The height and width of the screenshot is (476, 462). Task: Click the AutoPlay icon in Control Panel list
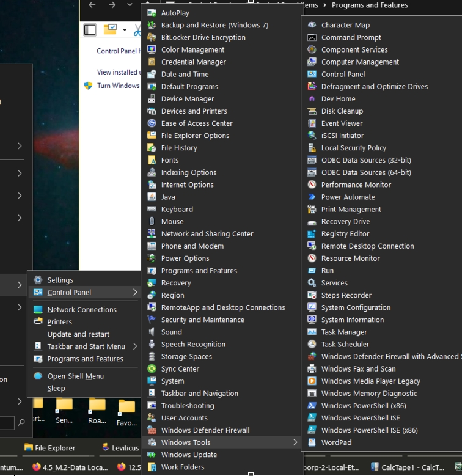(x=152, y=13)
